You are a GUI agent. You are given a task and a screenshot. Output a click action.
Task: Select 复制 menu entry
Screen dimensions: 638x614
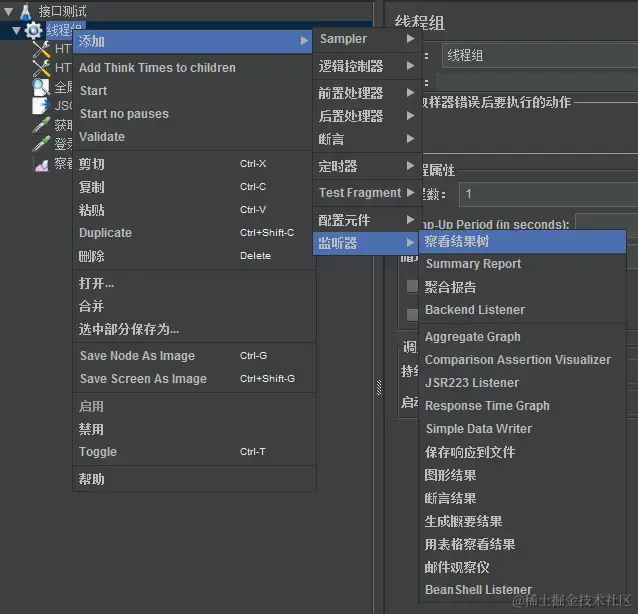(194, 187)
